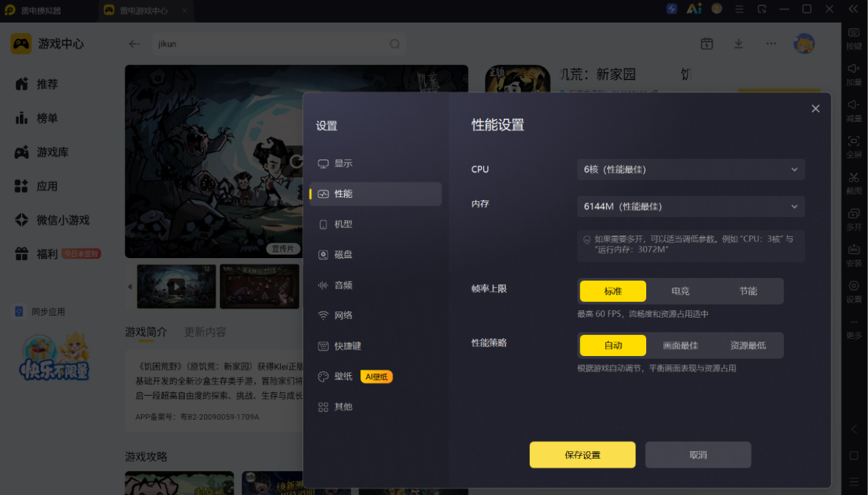Switch to 更新内容 tab
The height and width of the screenshot is (495, 868).
(205, 332)
